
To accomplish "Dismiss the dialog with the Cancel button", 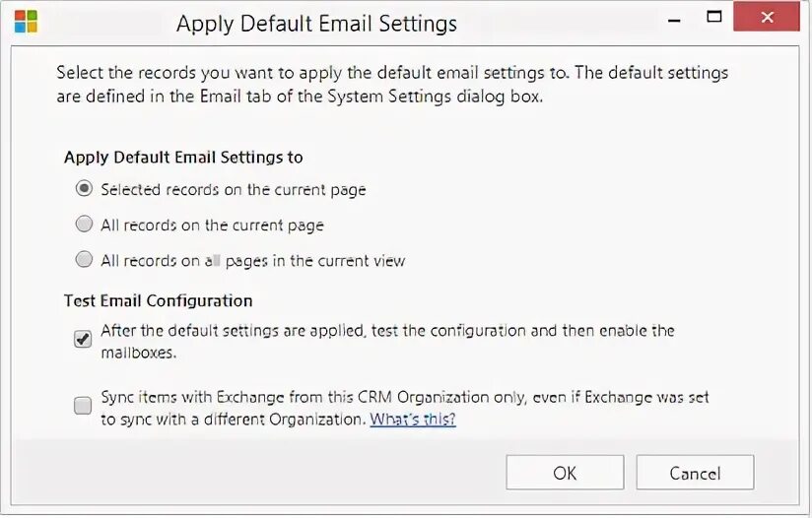I will 695,473.
